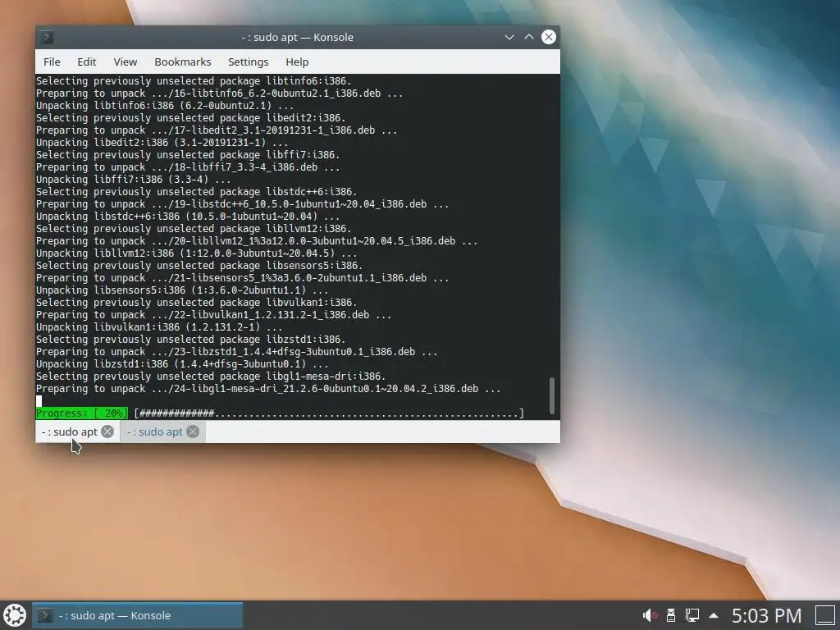Click the line 'Unpacking libllvm12:i386'
This screenshot has height=630, width=840.
pyautogui.click(x=197, y=253)
